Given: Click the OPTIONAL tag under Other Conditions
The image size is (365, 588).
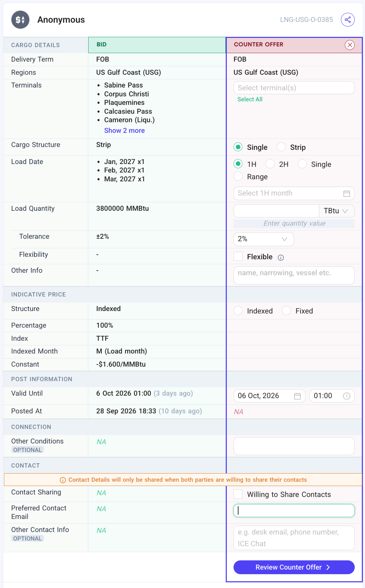Looking at the screenshot, I should 27,450.
